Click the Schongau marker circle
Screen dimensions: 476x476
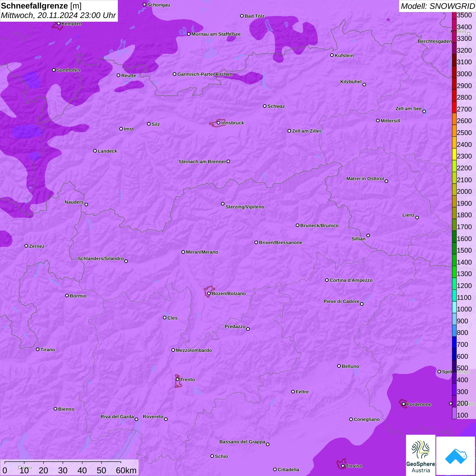[x=144, y=4]
